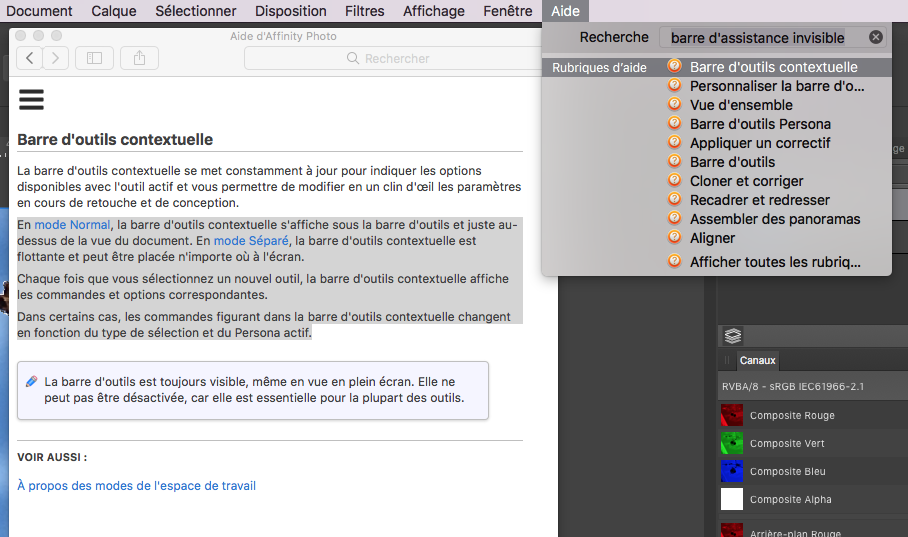Image resolution: width=908 pixels, height=537 pixels.
Task: Switch to the Canaux tab
Action: (x=757, y=360)
